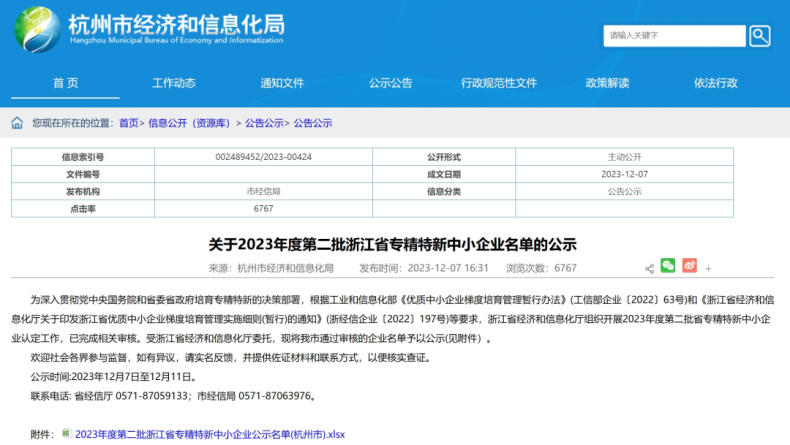Screen dimensions: 790x445
Task: Share article via WeChat icon
Action: (668, 266)
